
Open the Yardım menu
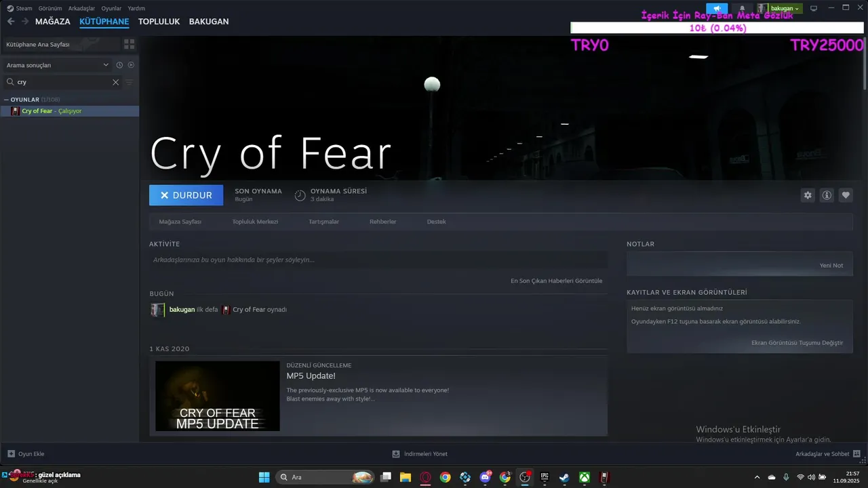[x=136, y=8]
